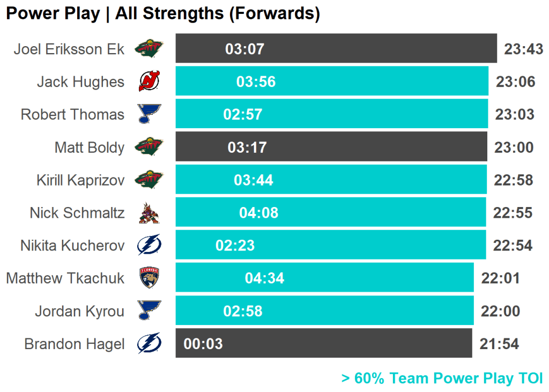Click the Devils logo next to Jack Hughes

point(149,82)
